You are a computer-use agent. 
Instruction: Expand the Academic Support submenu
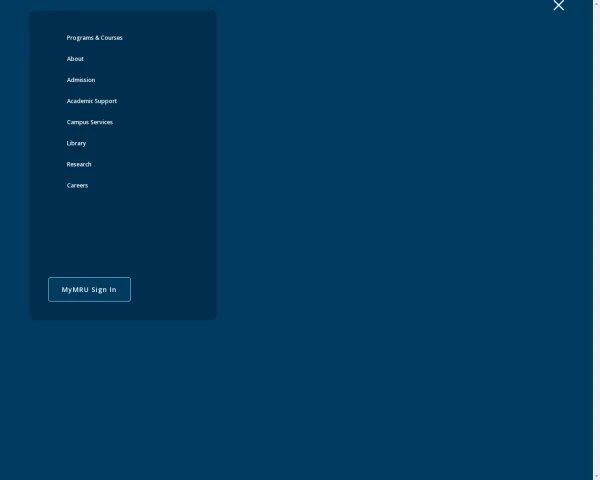(91, 101)
